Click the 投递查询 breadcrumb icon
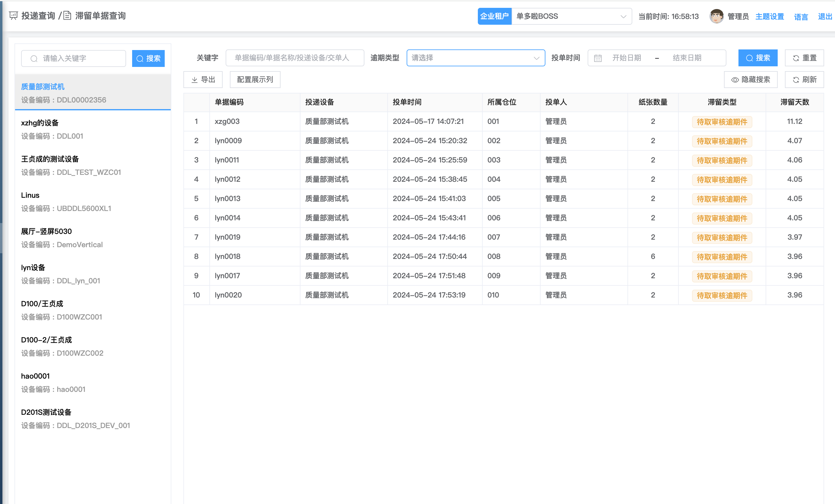 13,16
